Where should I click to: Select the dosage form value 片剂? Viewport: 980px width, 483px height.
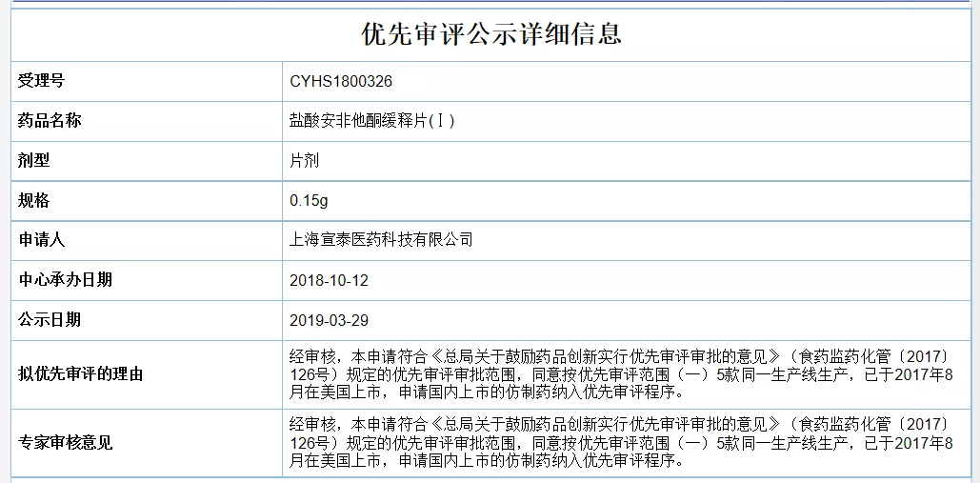305,161
